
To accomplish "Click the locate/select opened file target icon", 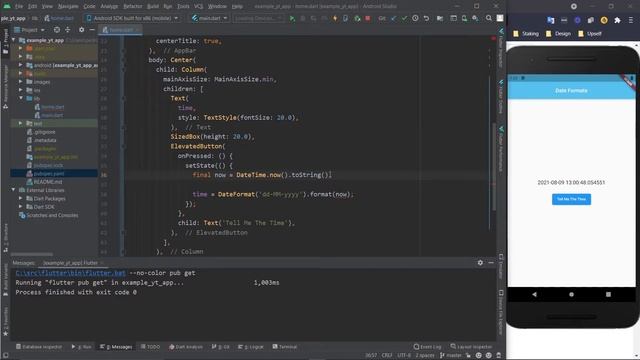I will click(x=57, y=30).
